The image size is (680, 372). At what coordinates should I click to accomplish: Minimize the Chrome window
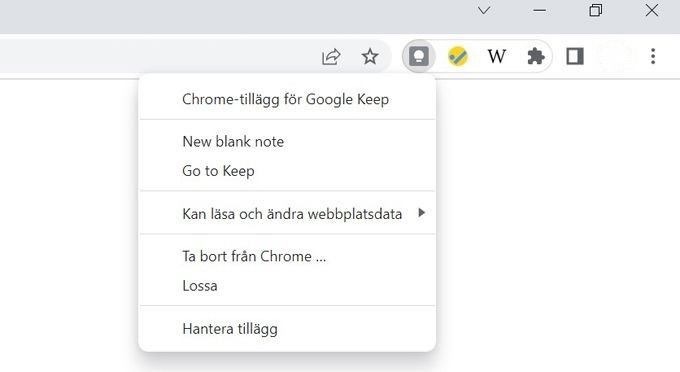point(539,10)
